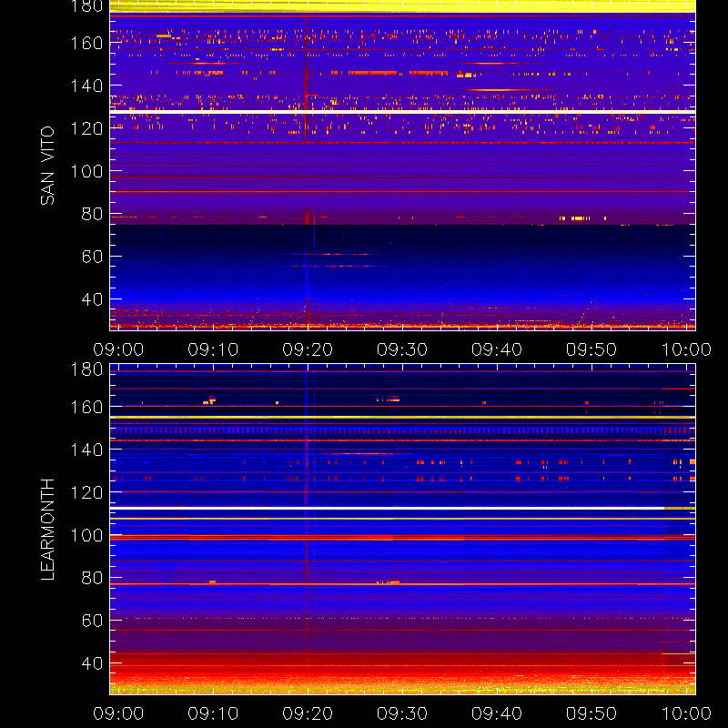This screenshot has height=728, width=728.
Task: Pick the 120 frequency tick on San Vito axis
Action: pyautogui.click(x=86, y=128)
